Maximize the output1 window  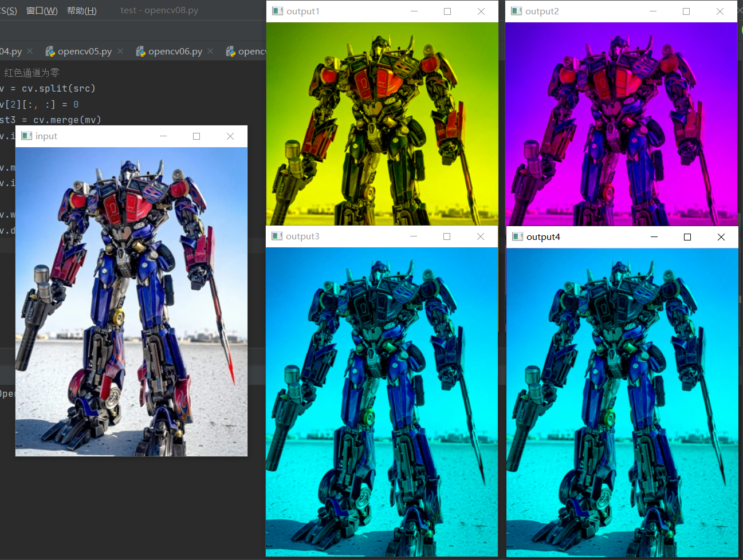pos(447,11)
